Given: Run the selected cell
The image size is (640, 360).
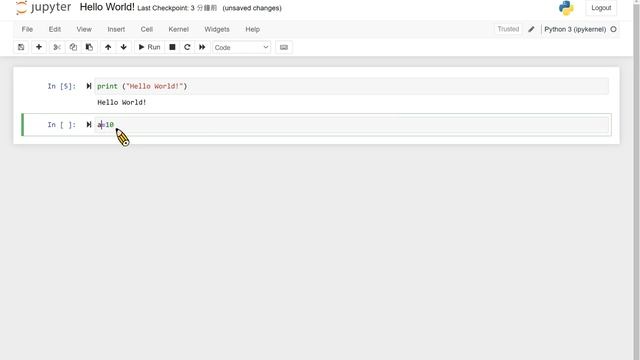Looking at the screenshot, I should pos(149,47).
